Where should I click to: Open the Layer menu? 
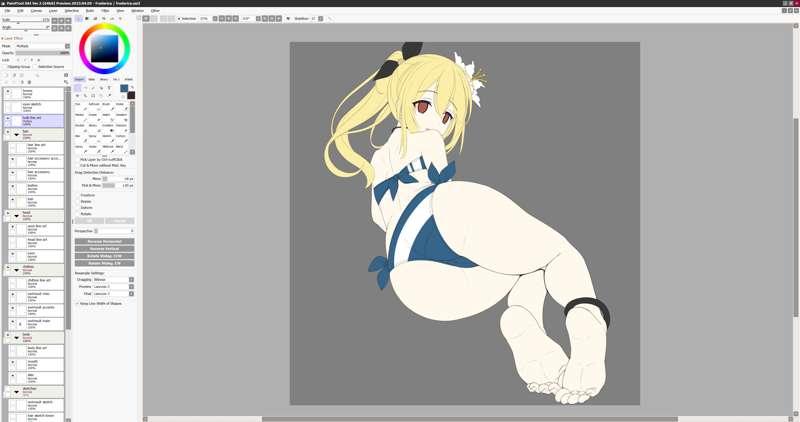pyautogui.click(x=53, y=11)
